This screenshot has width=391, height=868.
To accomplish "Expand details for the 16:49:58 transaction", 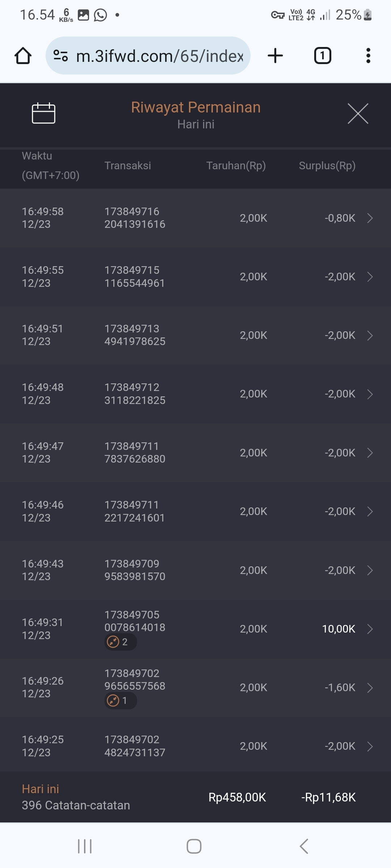I will (x=370, y=218).
